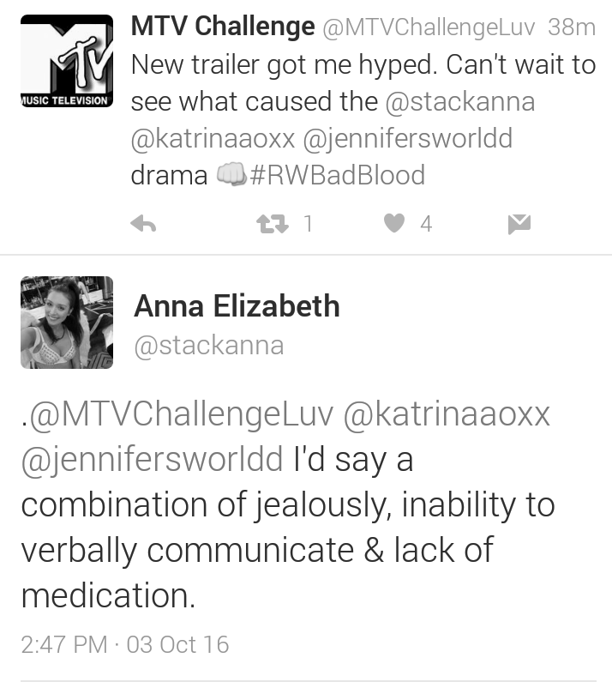Tap the MTV Challenge display name
This screenshot has width=612, height=700.
(223, 26)
